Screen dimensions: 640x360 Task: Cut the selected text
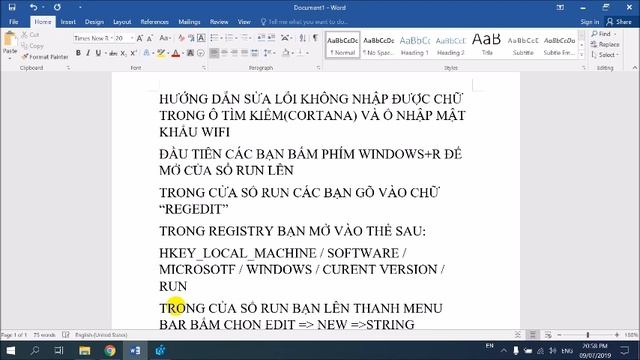point(31,35)
